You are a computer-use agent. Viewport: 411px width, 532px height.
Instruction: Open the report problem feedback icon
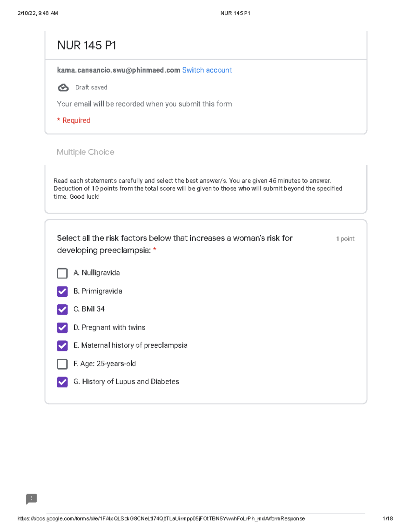[x=32, y=499]
